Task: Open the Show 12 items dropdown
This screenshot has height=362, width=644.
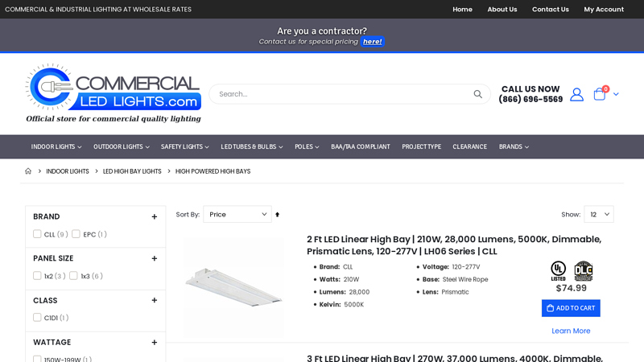Action: [x=599, y=214]
